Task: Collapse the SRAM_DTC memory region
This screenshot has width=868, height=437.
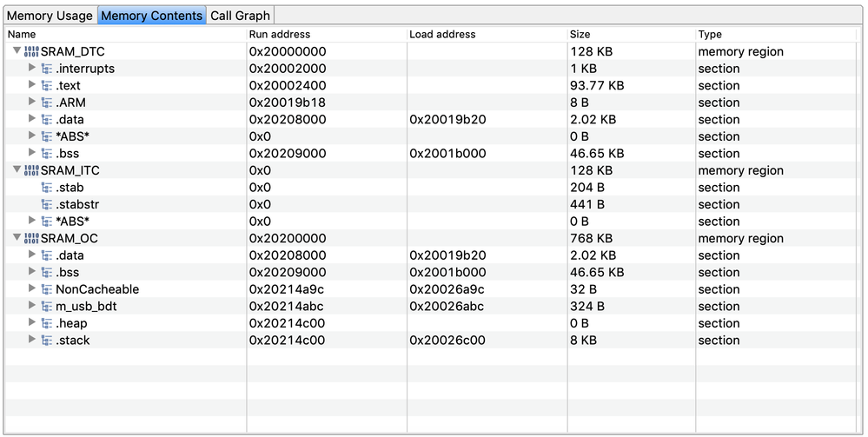Action: click(x=17, y=51)
